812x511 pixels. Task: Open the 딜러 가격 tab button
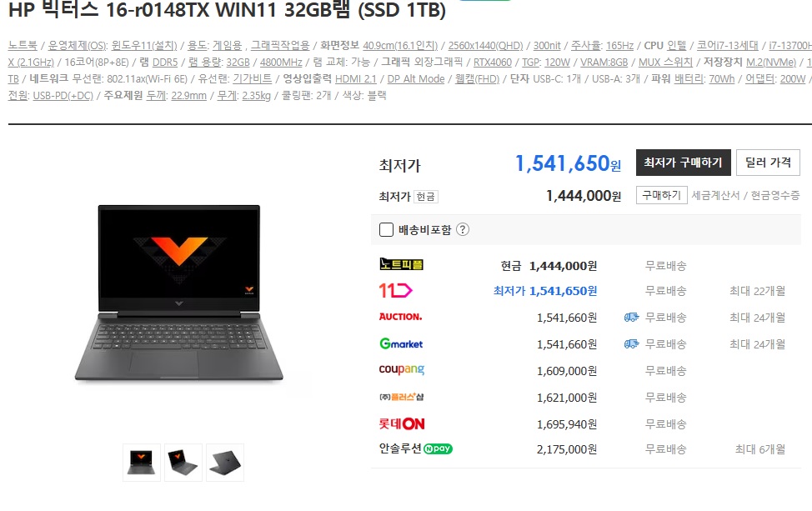pos(768,163)
